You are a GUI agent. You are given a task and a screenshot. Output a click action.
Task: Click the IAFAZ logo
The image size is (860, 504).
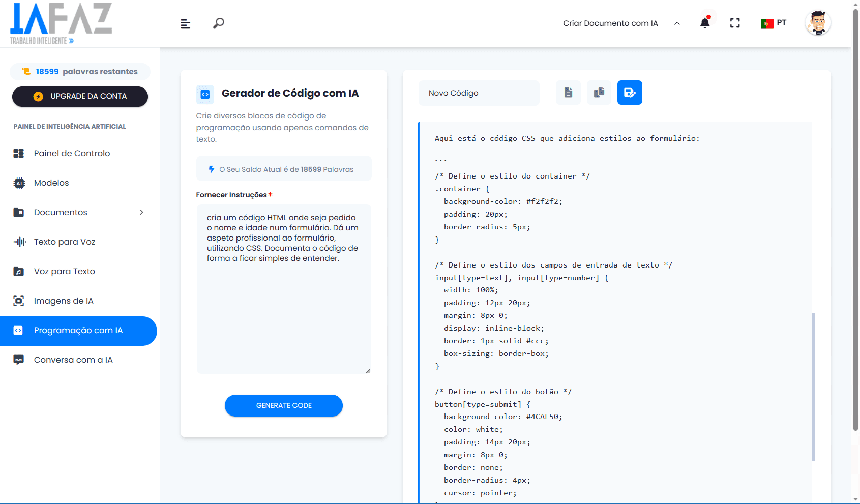click(x=61, y=23)
